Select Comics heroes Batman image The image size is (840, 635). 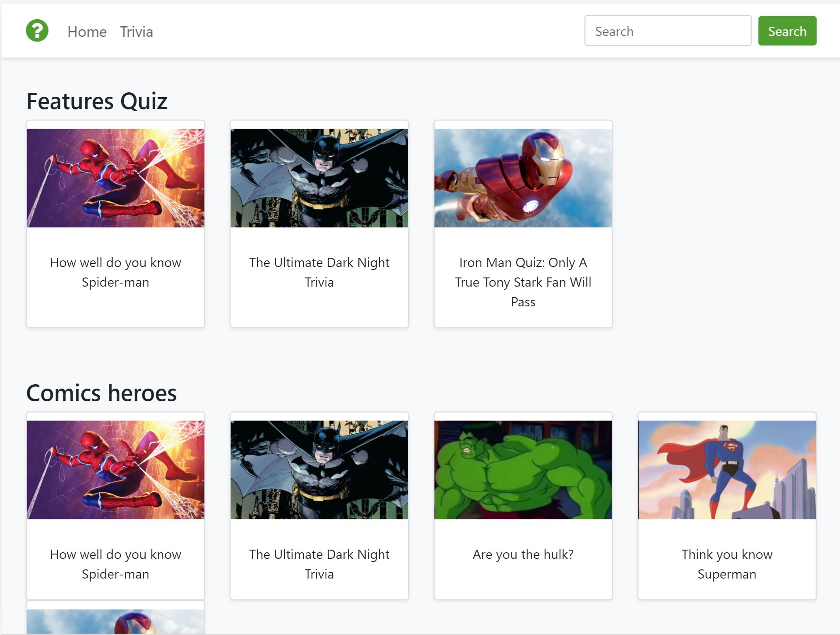(319, 470)
